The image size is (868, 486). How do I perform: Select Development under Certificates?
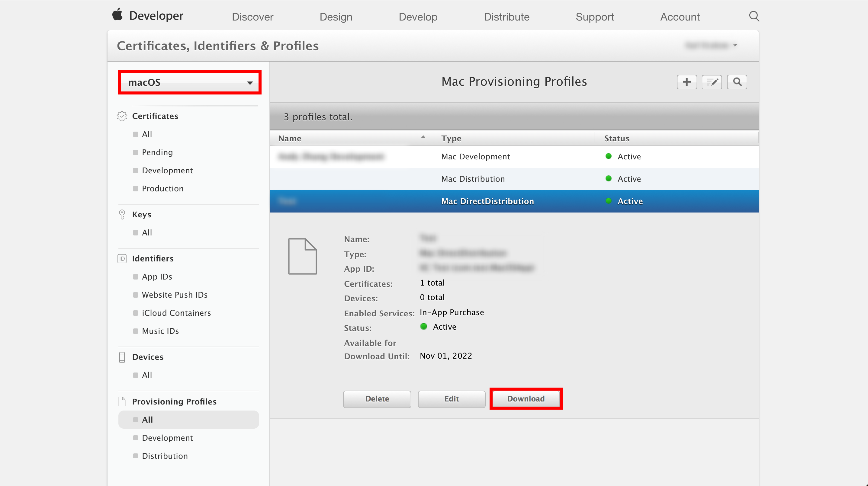167,170
